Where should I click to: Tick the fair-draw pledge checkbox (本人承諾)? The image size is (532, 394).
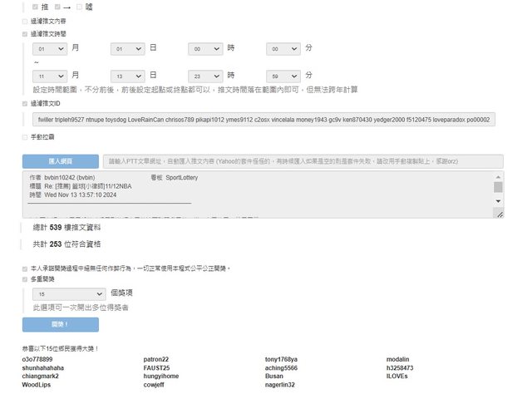click(x=25, y=268)
